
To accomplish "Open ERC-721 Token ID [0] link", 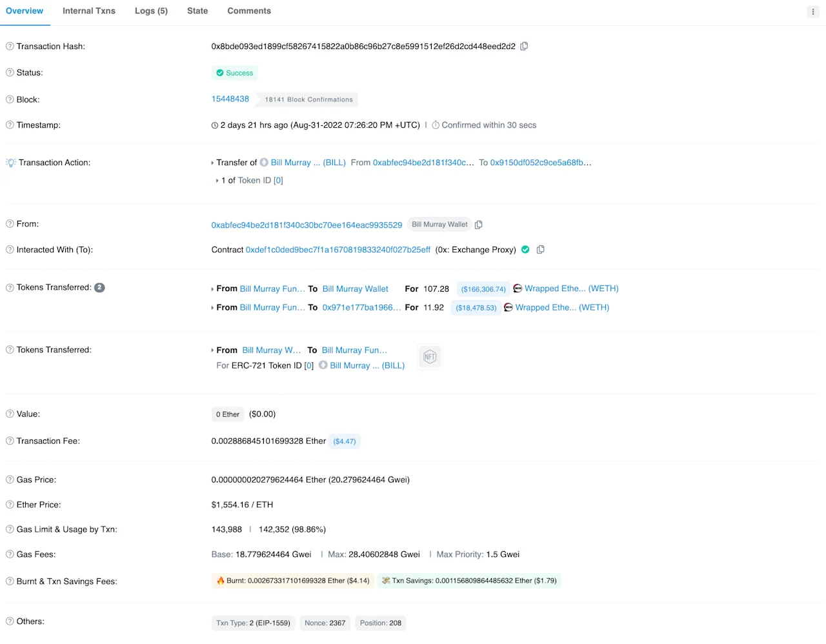I will click(309, 365).
